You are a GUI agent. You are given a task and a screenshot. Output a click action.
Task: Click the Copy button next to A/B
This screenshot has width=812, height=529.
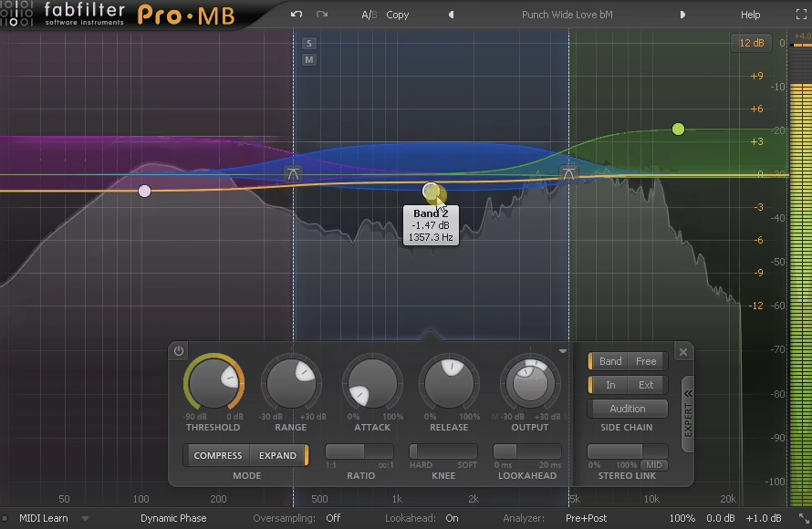click(x=399, y=15)
